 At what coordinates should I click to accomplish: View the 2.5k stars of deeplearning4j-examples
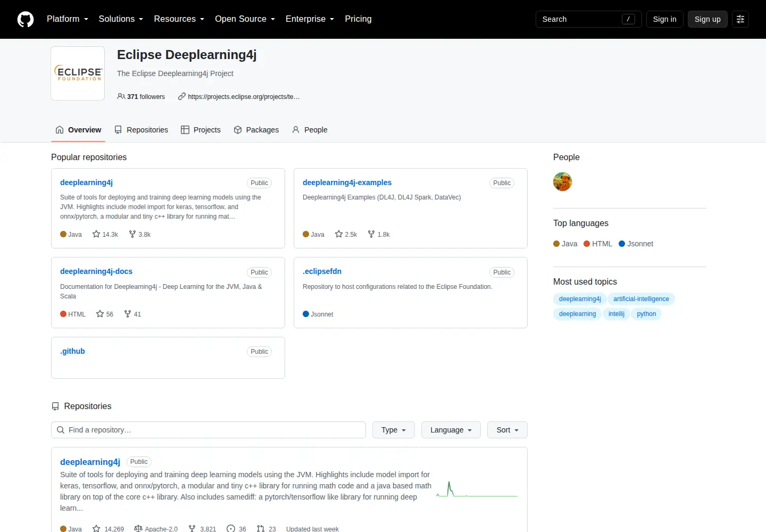point(346,234)
